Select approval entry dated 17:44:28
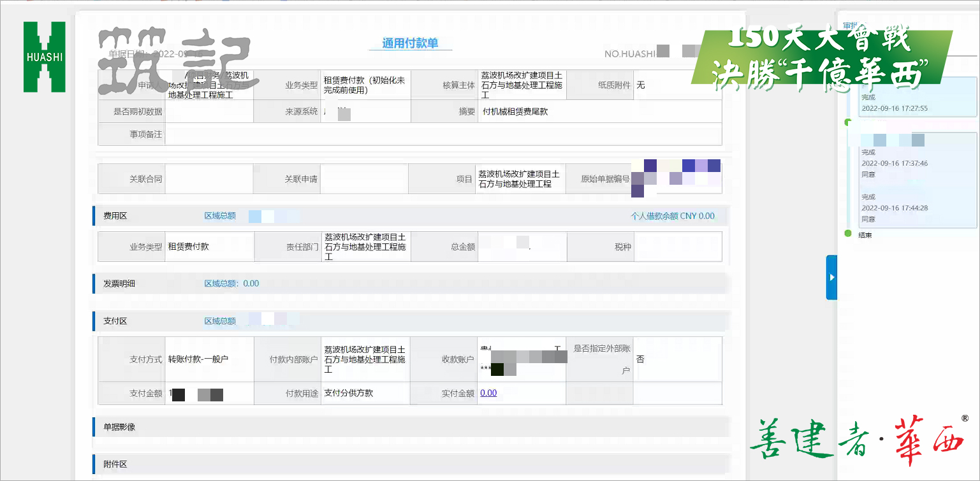 point(912,208)
